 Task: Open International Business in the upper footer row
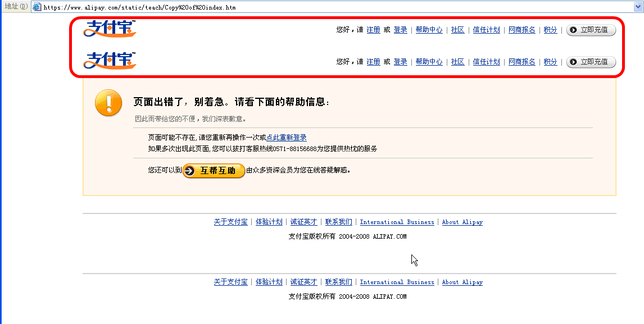point(397,222)
